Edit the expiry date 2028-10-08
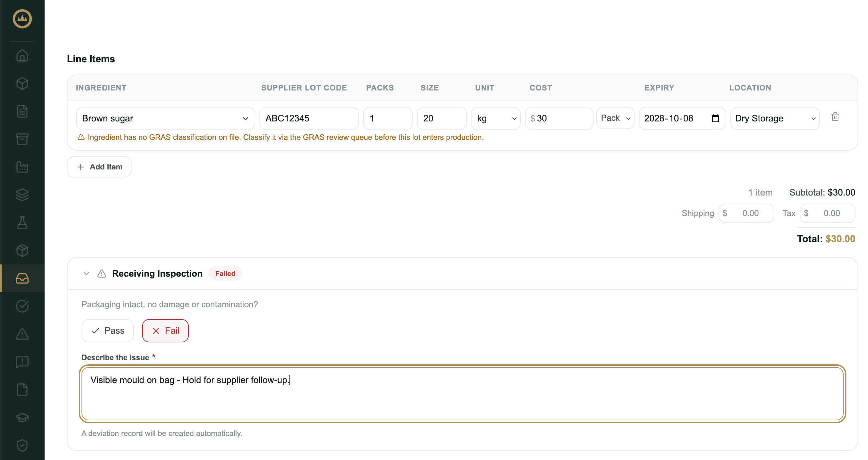868x460 pixels. click(682, 118)
